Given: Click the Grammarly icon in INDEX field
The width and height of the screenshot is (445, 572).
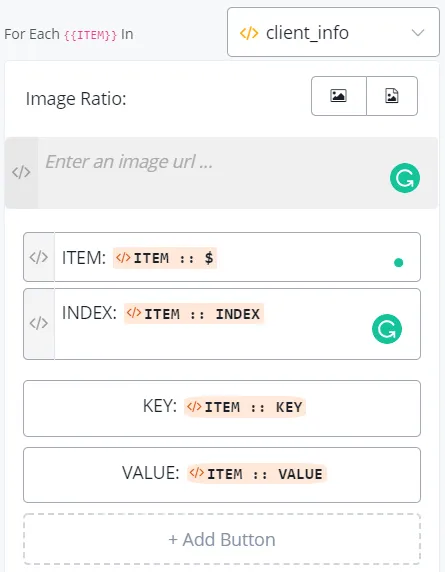Looking at the screenshot, I should 387,329.
